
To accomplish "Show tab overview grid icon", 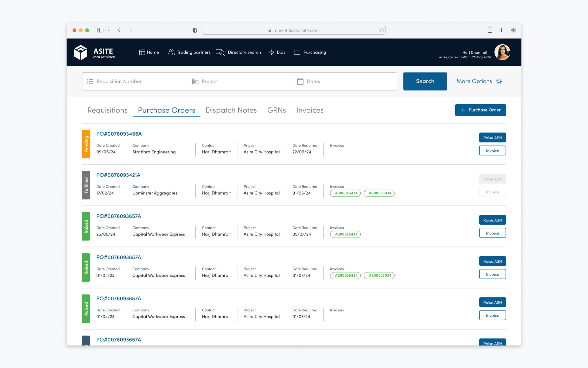I will coord(513,30).
